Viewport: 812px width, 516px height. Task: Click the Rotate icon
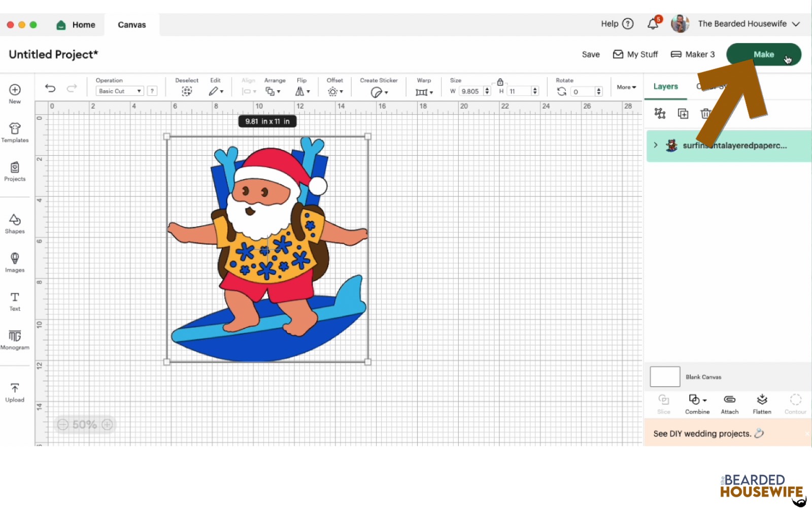561,91
